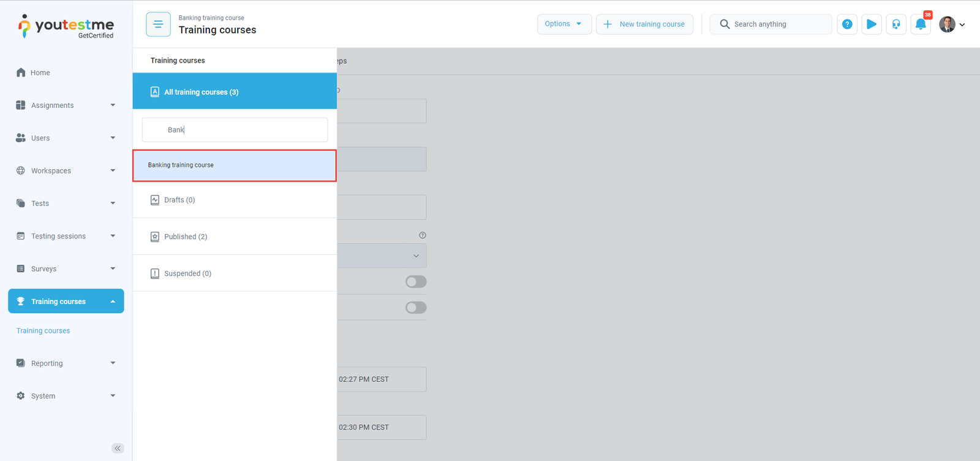This screenshot has width=980, height=461.
Task: Click the New training course button
Action: (x=644, y=24)
